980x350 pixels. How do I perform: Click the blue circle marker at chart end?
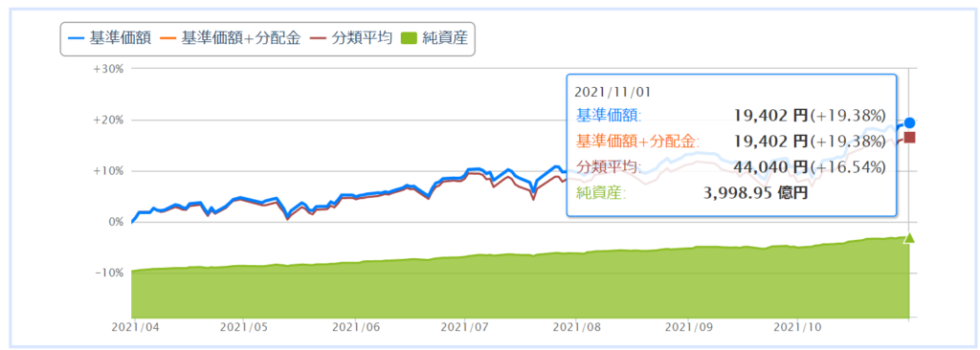click(910, 122)
